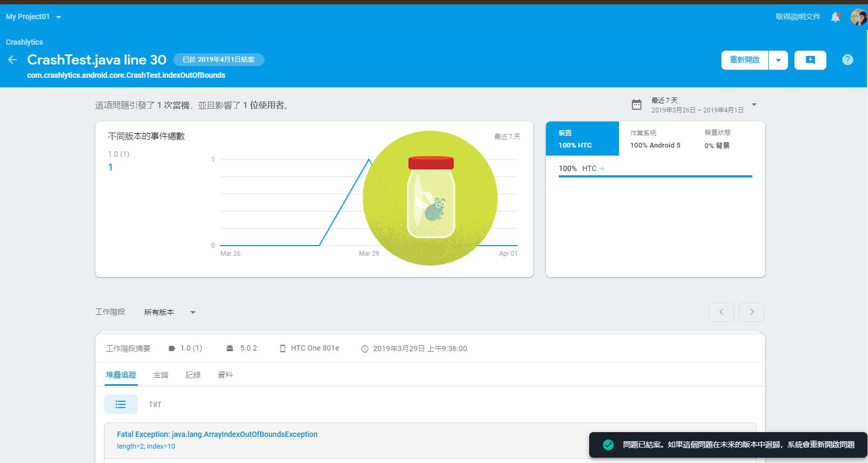Viewport: 868px width, 463px height.
Task: Open the user profile avatar
Action: tap(858, 17)
